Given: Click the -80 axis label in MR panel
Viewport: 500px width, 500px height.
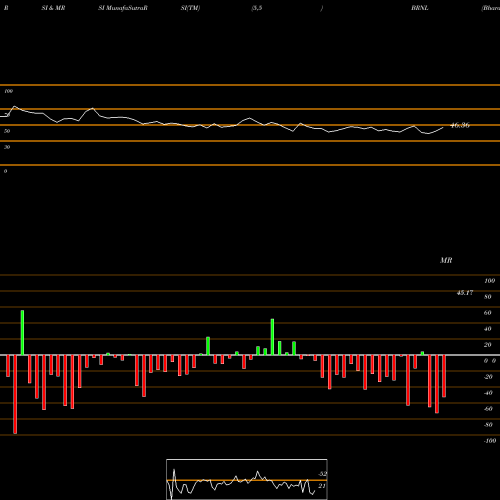Looking at the screenshot, I should point(488,425).
